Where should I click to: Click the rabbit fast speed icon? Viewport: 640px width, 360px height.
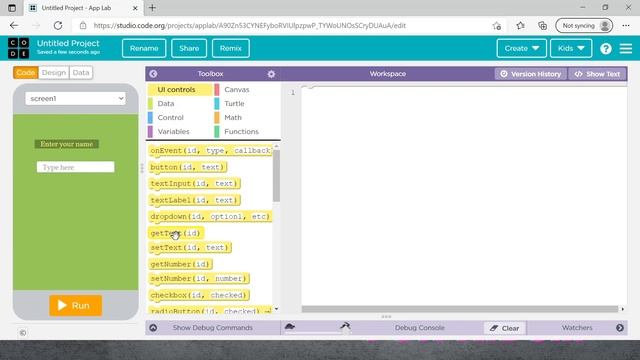point(345,325)
